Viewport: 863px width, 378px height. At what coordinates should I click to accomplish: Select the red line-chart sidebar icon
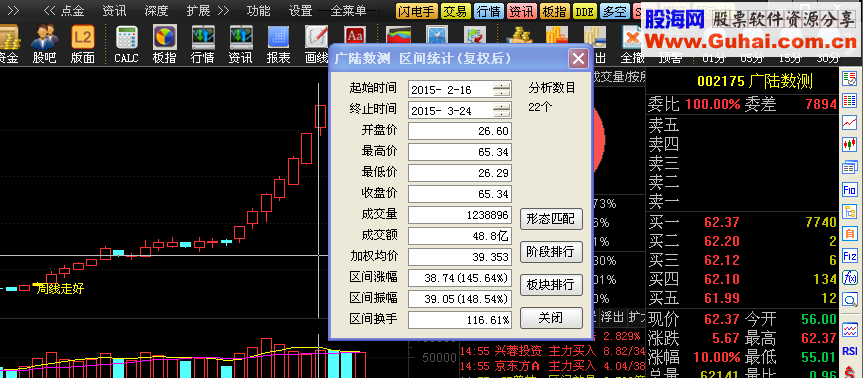click(x=850, y=123)
